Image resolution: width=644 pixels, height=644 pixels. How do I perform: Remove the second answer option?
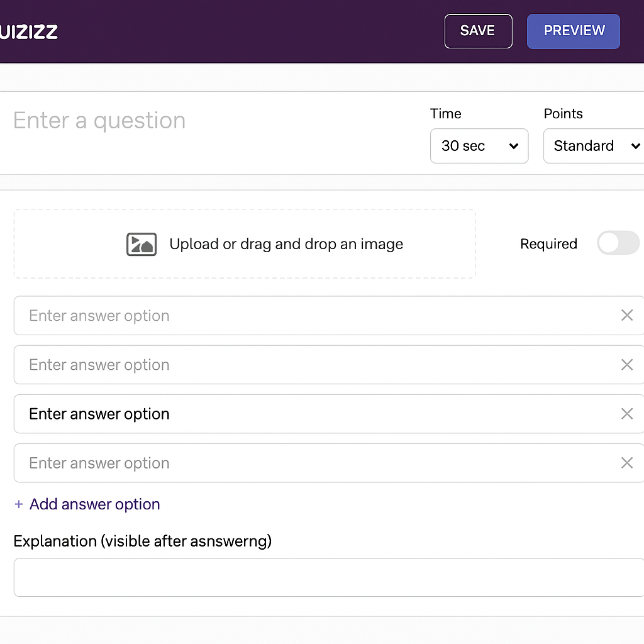click(626, 365)
